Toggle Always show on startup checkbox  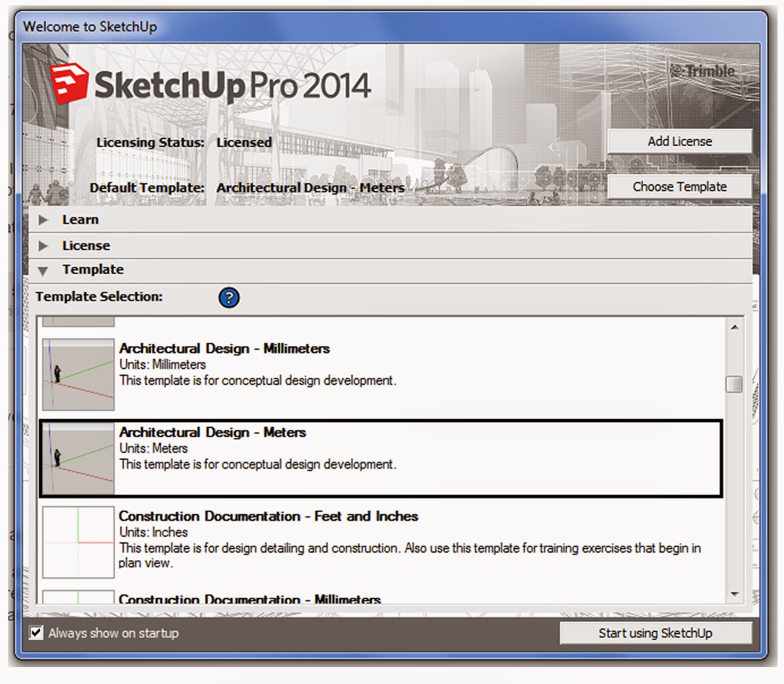[x=36, y=633]
